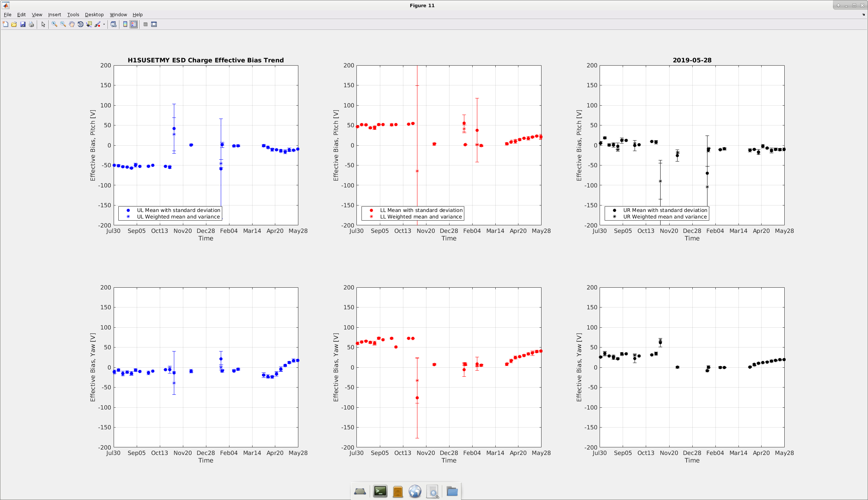Click 'UR Mean with standard deviation' legend text
The height and width of the screenshot is (500, 868).
click(x=665, y=210)
